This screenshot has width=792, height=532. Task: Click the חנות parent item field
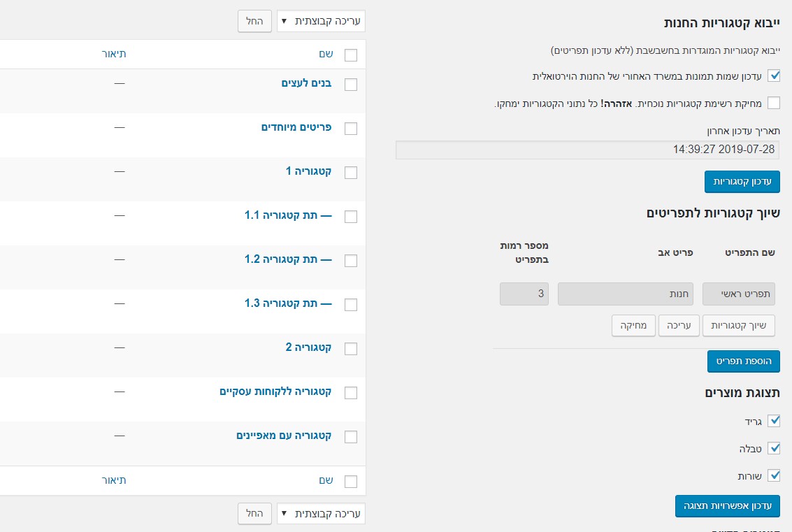tap(626, 294)
